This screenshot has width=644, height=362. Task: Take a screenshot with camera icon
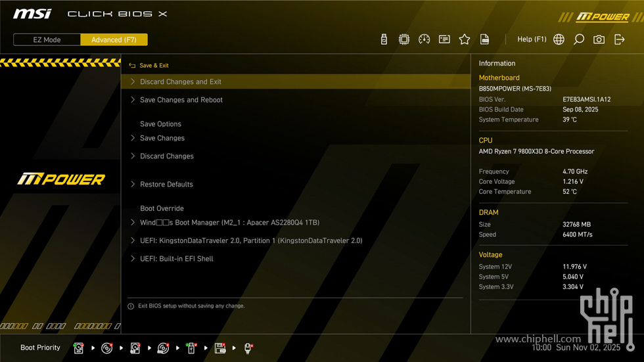(x=599, y=39)
